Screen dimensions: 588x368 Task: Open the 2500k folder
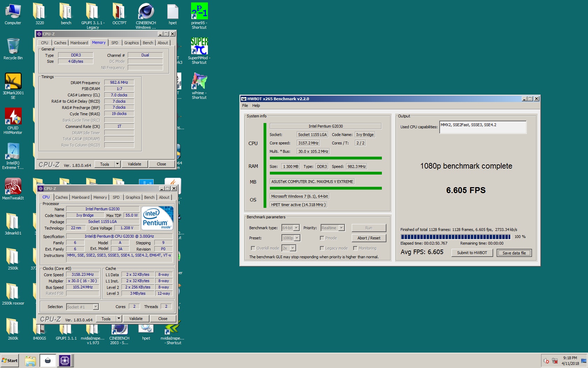[x=13, y=259]
